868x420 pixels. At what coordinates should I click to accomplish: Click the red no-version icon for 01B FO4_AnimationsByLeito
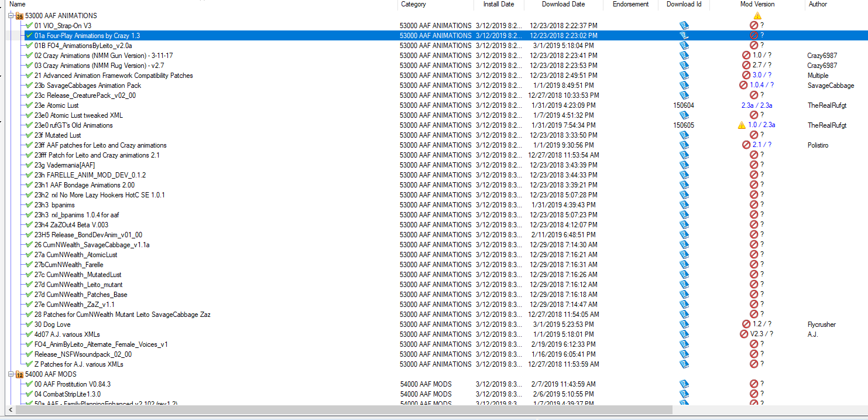(754, 46)
